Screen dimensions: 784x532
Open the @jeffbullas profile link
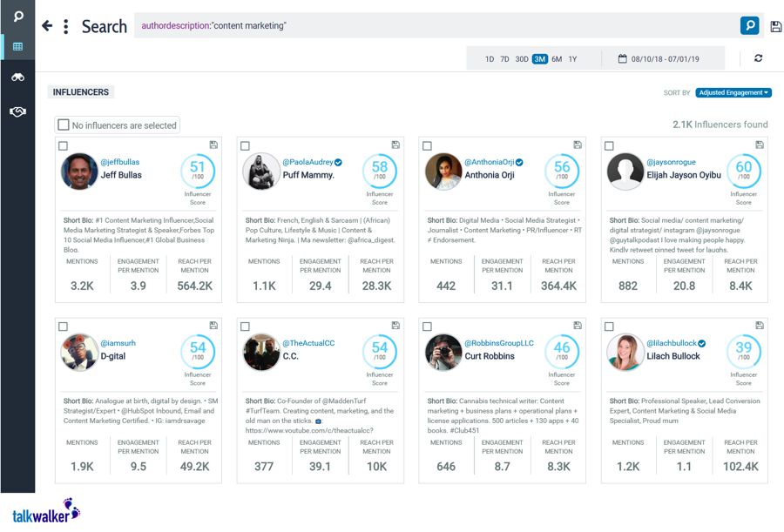tap(120, 162)
